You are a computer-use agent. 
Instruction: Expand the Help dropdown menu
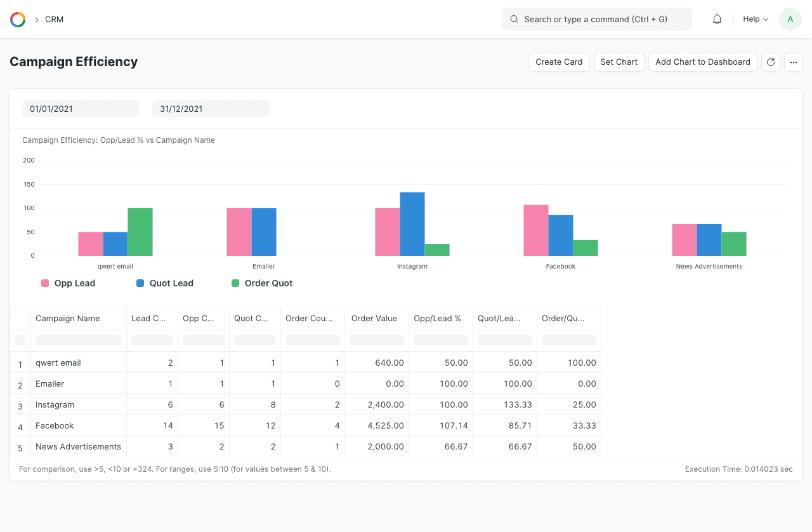755,20
